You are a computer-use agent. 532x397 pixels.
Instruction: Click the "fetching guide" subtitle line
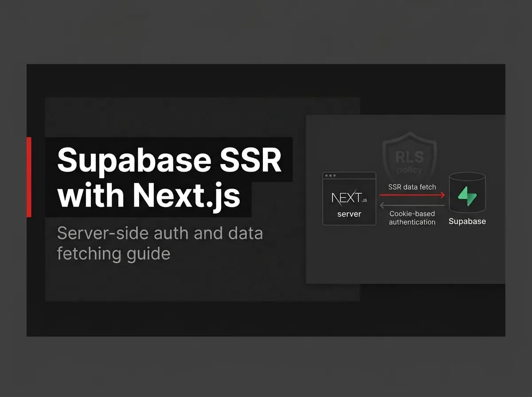click(113, 254)
